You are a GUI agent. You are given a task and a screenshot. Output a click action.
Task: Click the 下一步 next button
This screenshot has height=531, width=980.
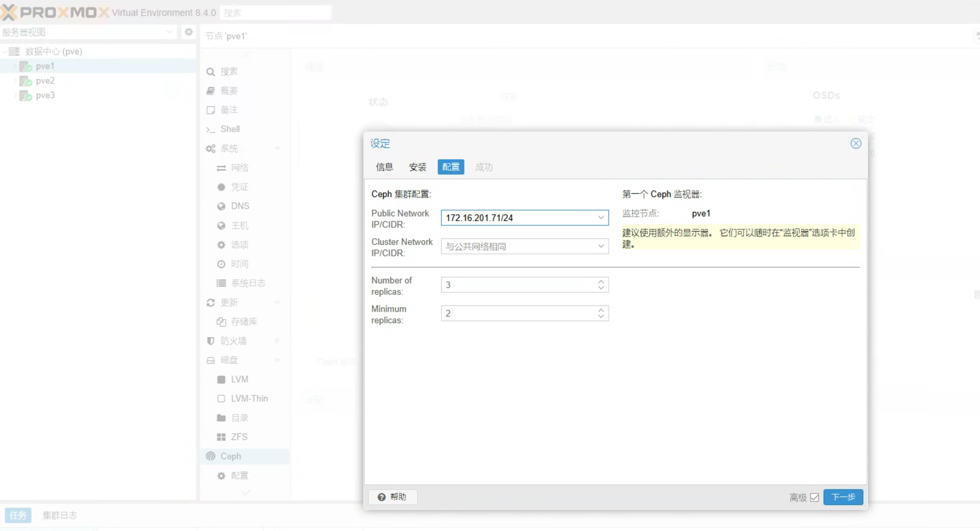843,497
